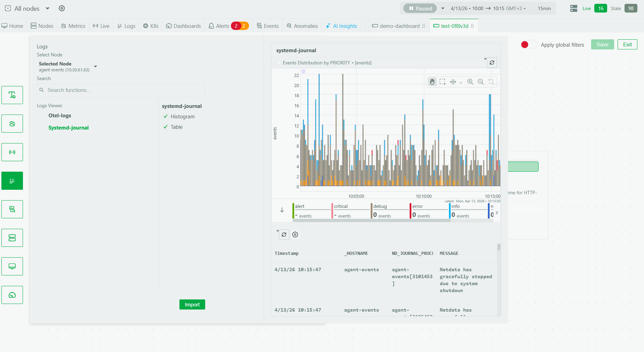Zoom in on the events chart
Screen dimensions: 644x352
tap(470, 82)
